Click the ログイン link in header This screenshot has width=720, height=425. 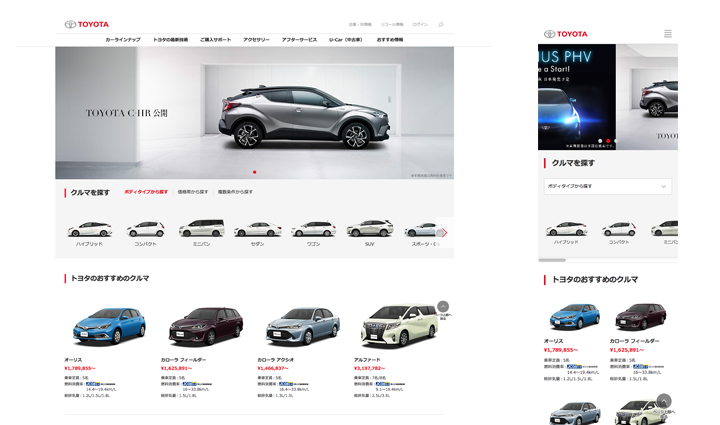point(420,25)
